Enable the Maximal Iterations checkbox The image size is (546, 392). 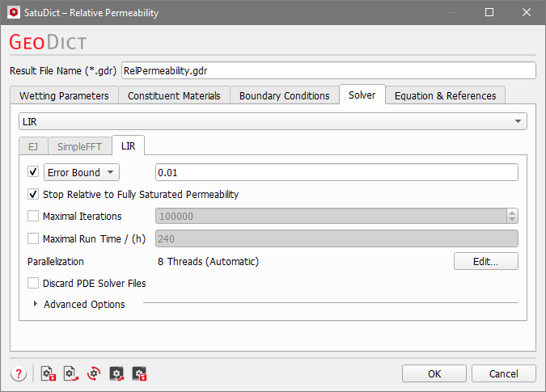33,216
